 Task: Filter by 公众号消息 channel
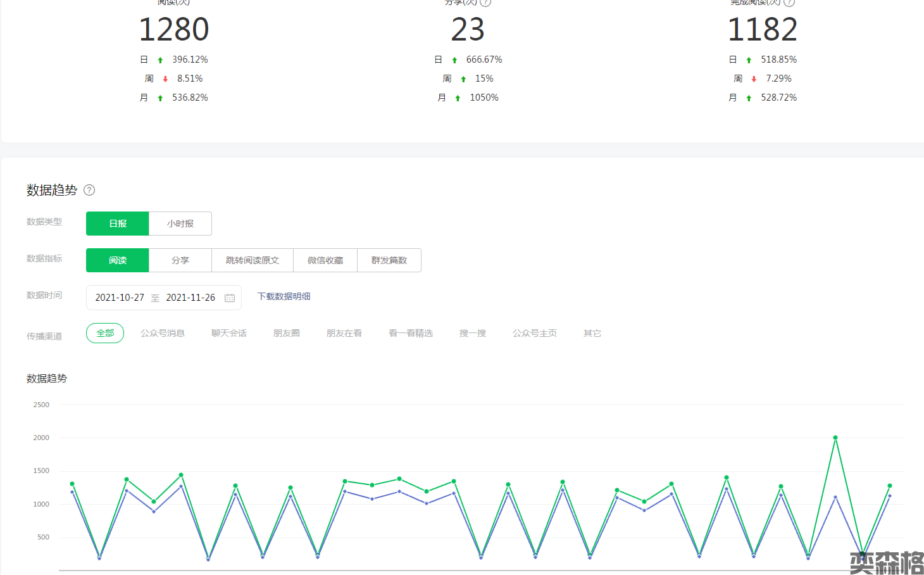[x=163, y=333]
